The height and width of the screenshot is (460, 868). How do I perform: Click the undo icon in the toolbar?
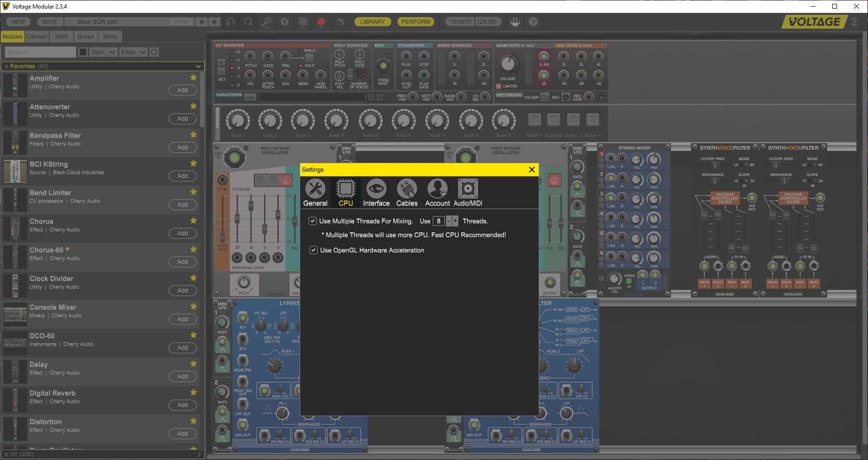pyautogui.click(x=230, y=22)
